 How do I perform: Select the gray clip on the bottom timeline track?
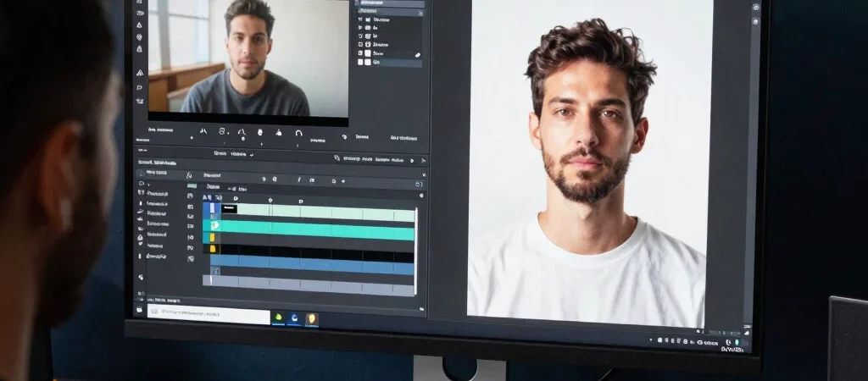point(309,285)
